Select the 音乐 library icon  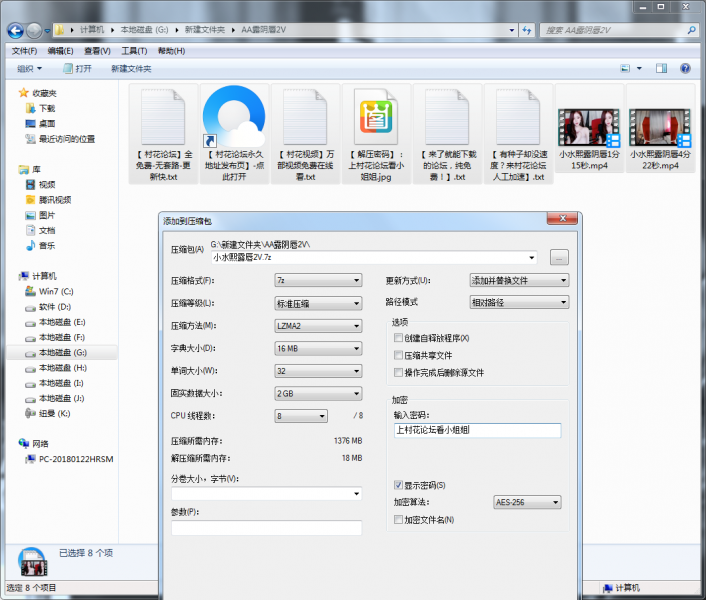tap(32, 245)
